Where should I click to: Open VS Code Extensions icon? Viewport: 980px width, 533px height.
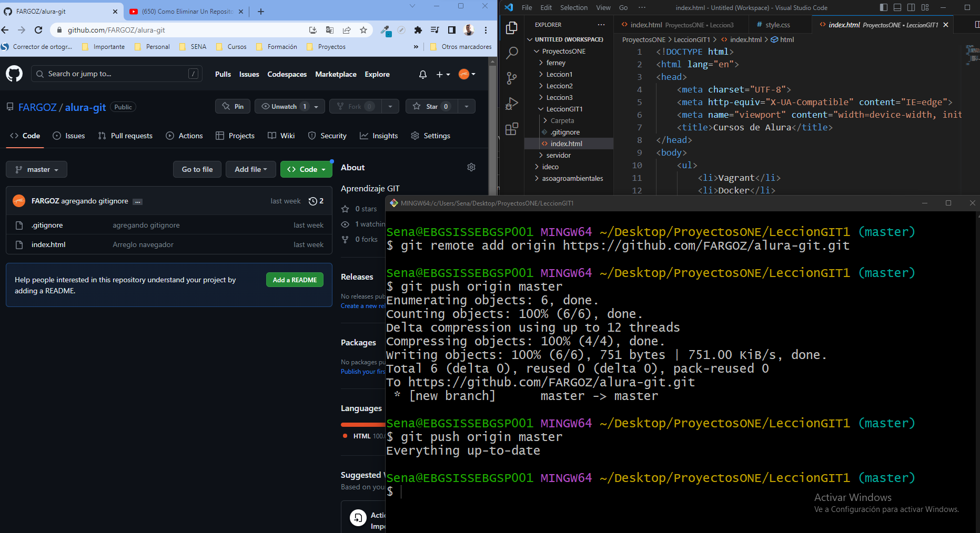511,129
